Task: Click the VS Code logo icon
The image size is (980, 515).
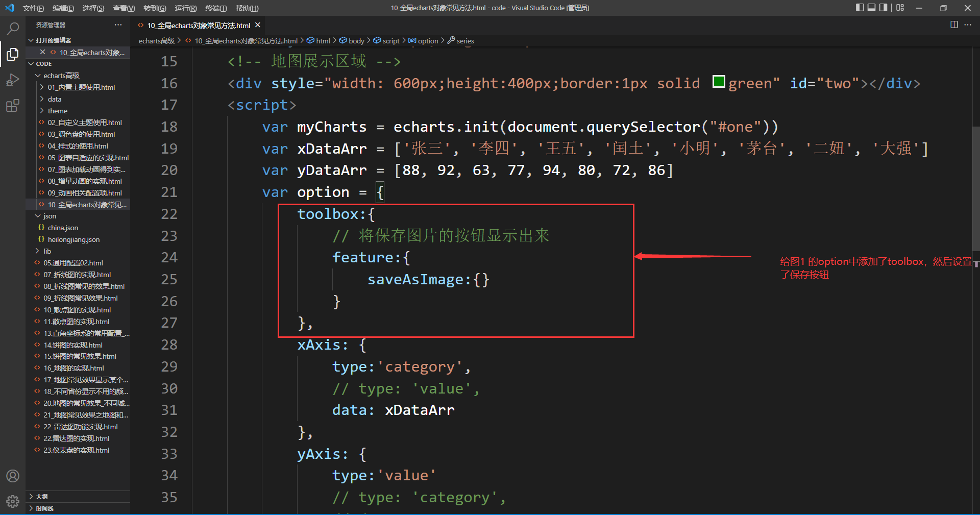Action: 10,8
